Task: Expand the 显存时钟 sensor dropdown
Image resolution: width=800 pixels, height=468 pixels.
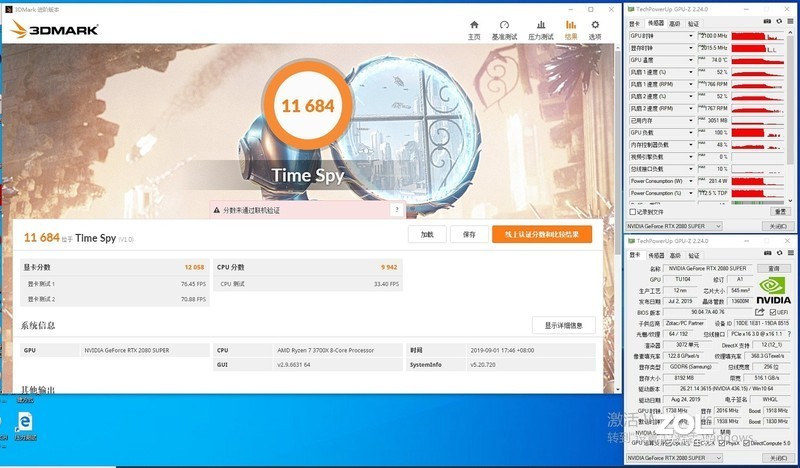Action: [x=691, y=48]
